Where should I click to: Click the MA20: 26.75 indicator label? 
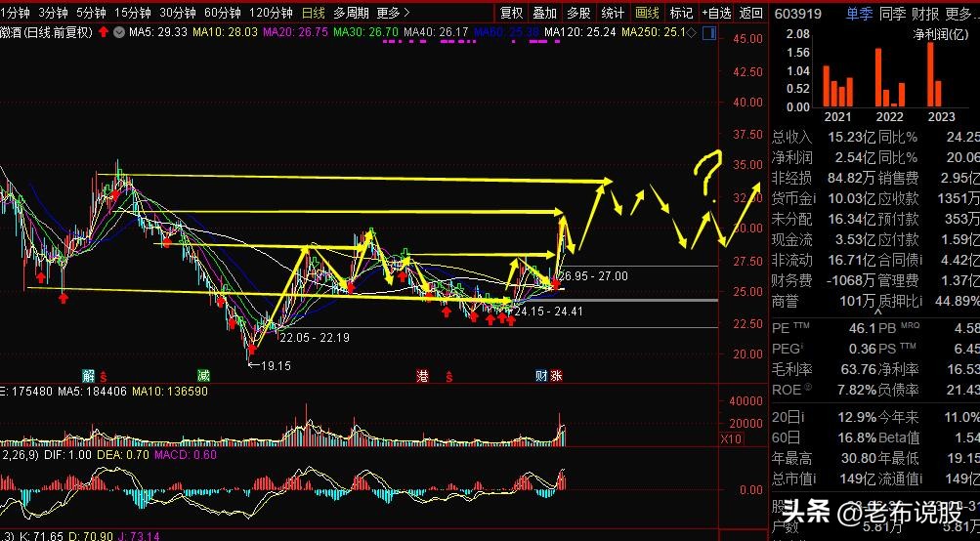click(295, 32)
